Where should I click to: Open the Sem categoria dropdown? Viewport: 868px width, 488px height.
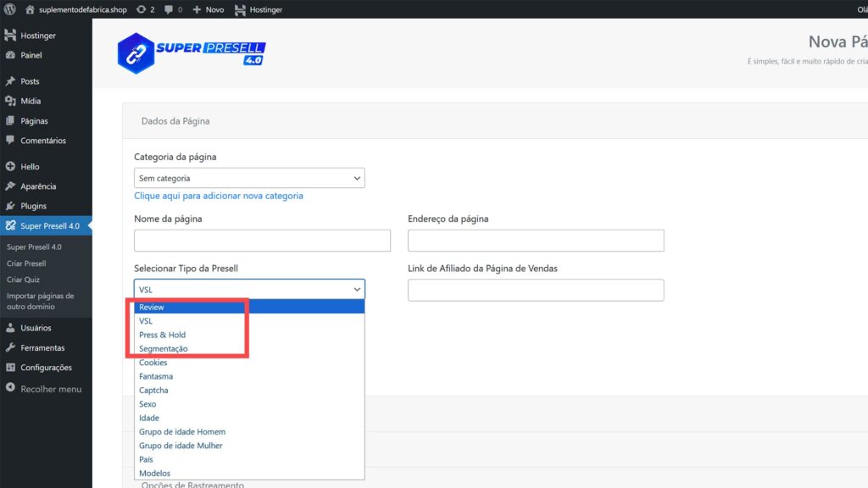pyautogui.click(x=248, y=177)
